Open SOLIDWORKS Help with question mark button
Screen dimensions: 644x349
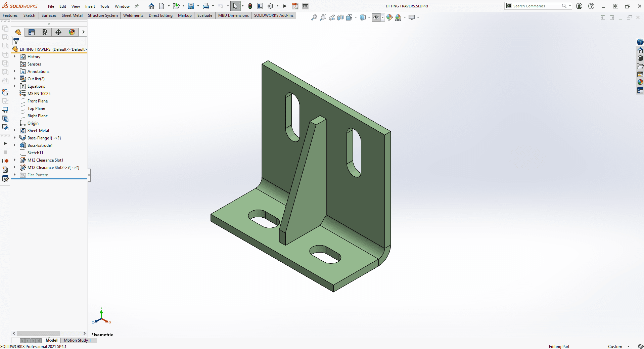click(x=591, y=6)
